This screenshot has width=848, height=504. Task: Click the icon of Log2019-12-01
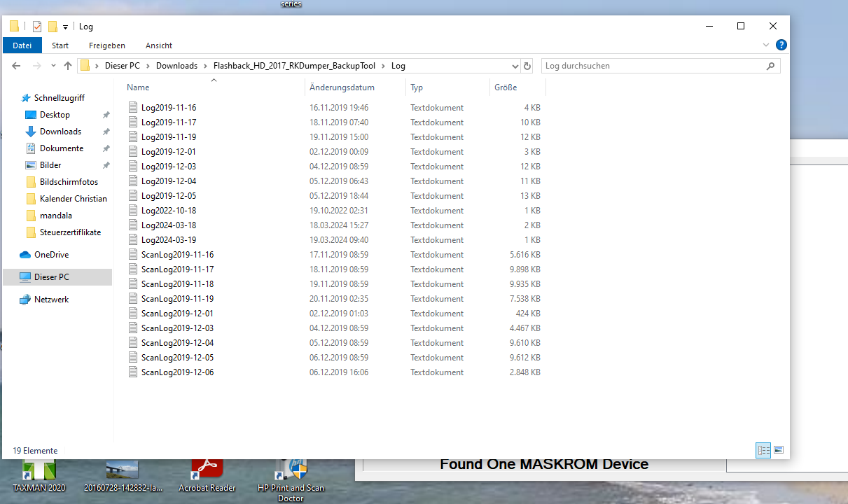133,152
